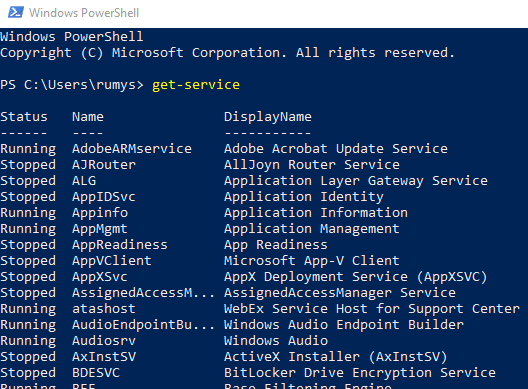
Task: Click the typed get-service command
Action: coord(196,85)
